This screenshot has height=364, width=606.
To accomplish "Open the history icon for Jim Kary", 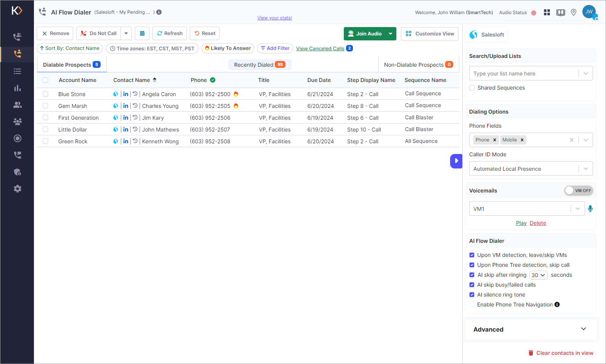I will pos(135,117).
